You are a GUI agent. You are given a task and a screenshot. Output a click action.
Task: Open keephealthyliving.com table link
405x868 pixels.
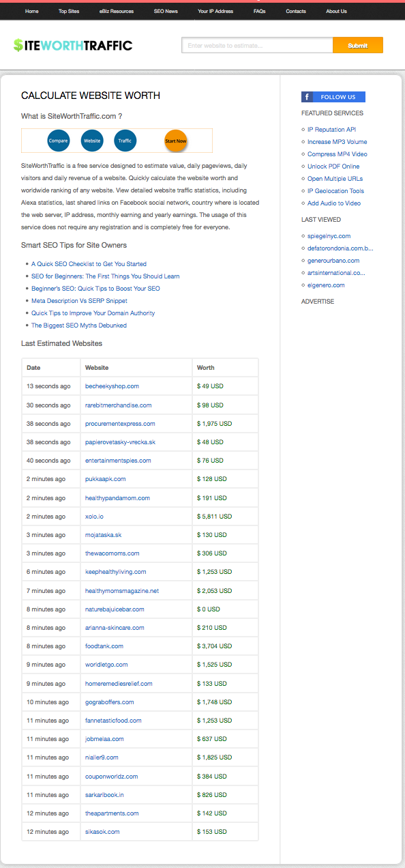[116, 572]
